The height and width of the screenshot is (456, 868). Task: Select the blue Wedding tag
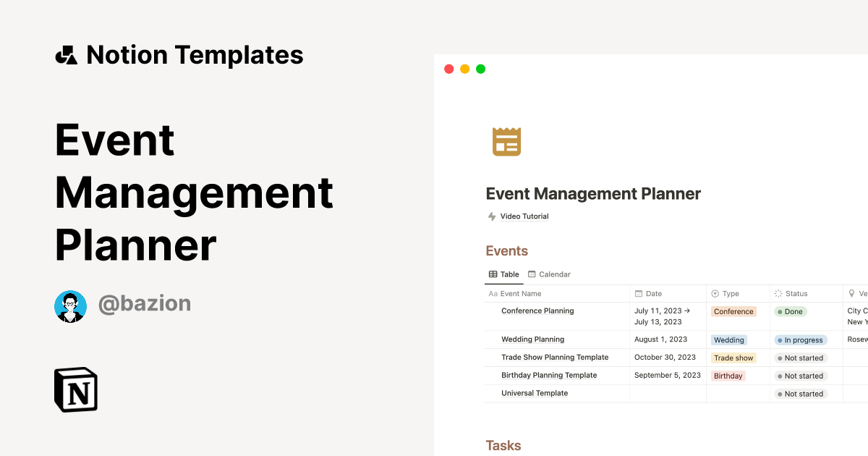pos(728,339)
